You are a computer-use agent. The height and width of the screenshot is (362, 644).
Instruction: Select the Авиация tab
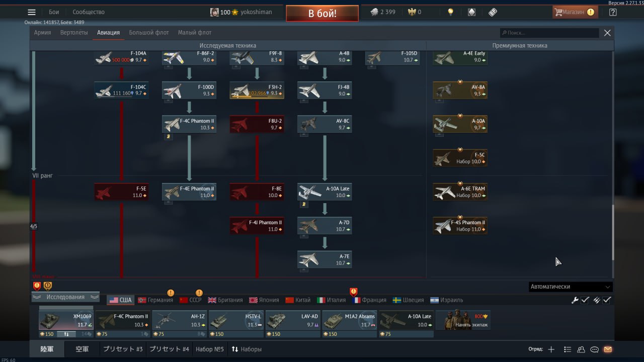click(108, 33)
